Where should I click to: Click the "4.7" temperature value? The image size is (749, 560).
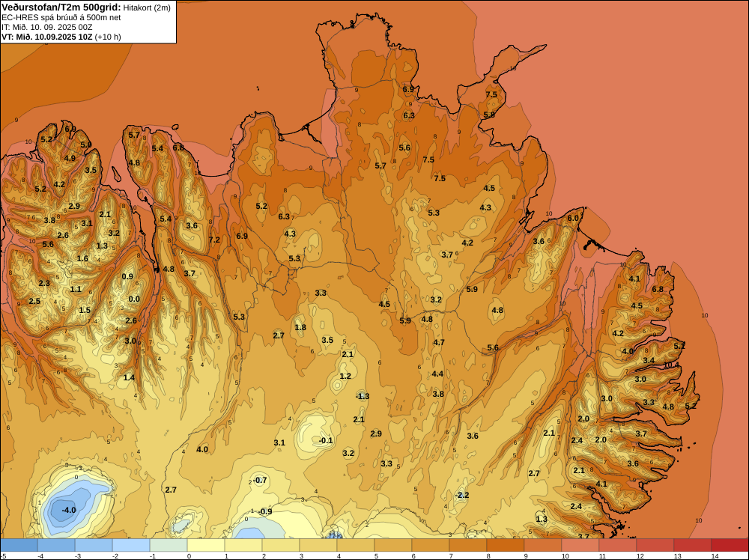click(439, 342)
